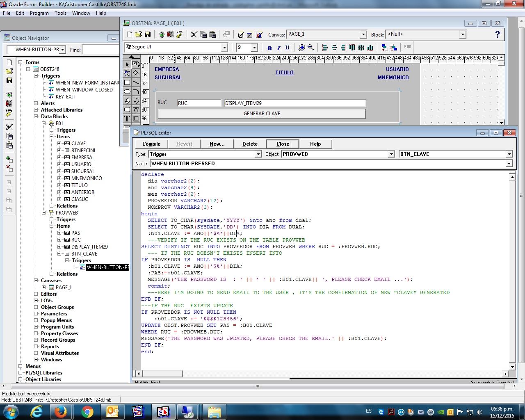Viewport: 525px width, 420px height.
Task: Click Save disk icon in Layout Editor toolbar
Action: pos(148,34)
